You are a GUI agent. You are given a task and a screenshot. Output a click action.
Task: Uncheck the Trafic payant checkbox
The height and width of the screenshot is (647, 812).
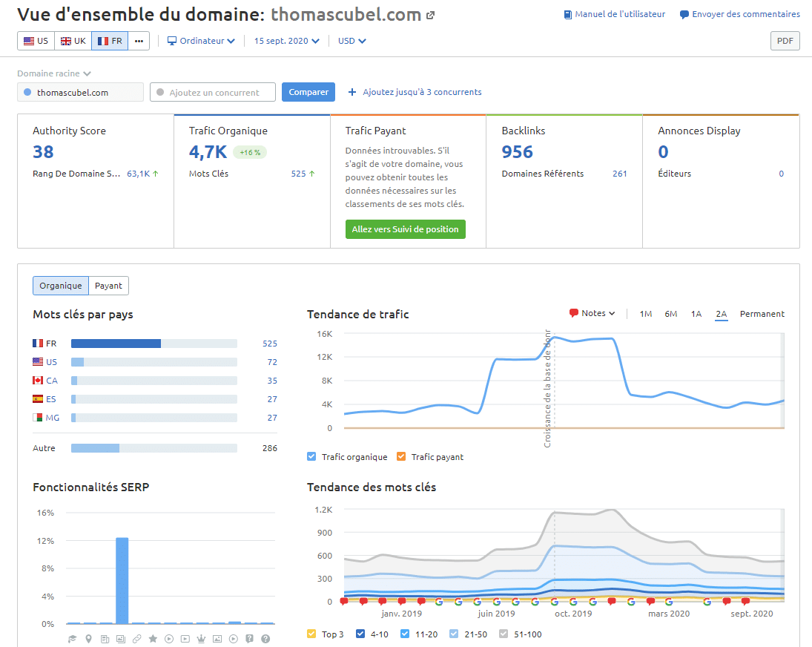pyautogui.click(x=401, y=456)
